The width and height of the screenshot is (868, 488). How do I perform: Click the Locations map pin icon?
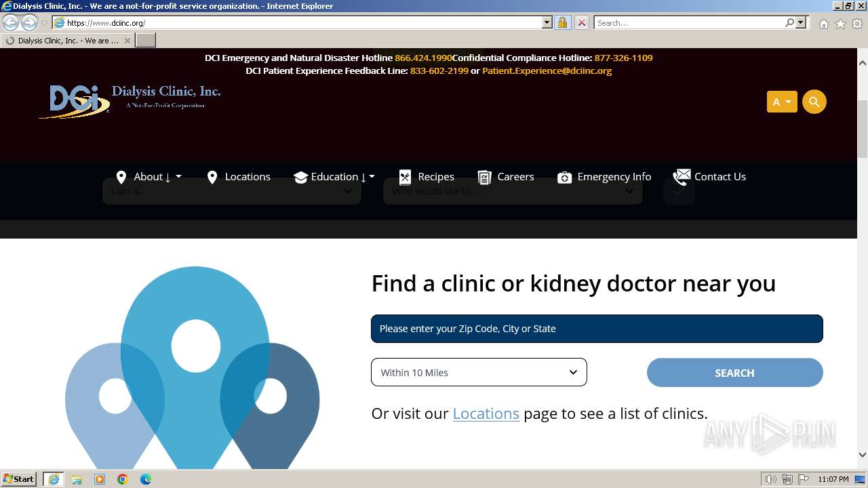pyautogui.click(x=212, y=177)
